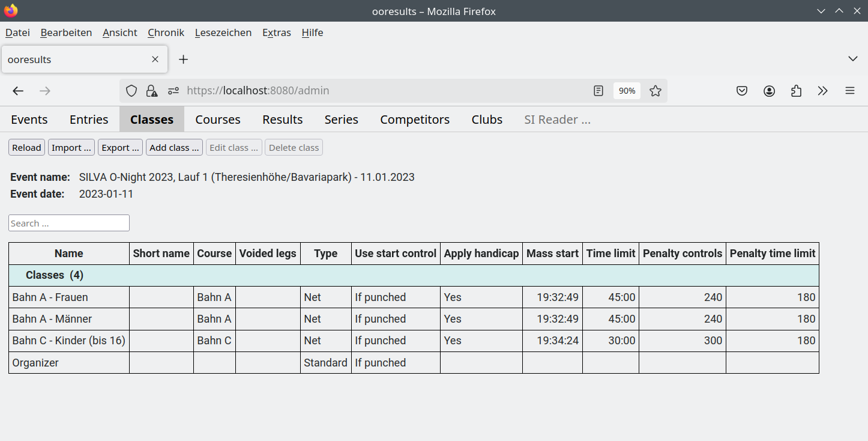Open the tracking protection shield icon
This screenshot has height=441, width=868.
(131, 91)
